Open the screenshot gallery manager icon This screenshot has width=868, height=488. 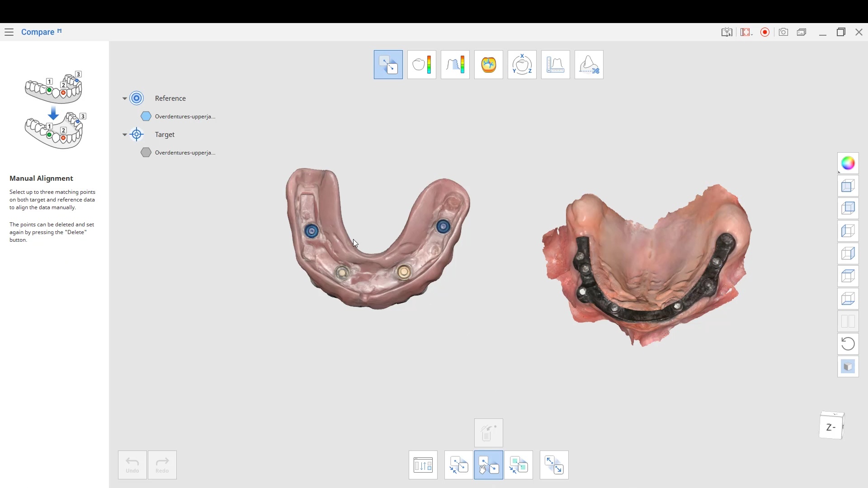tap(802, 32)
